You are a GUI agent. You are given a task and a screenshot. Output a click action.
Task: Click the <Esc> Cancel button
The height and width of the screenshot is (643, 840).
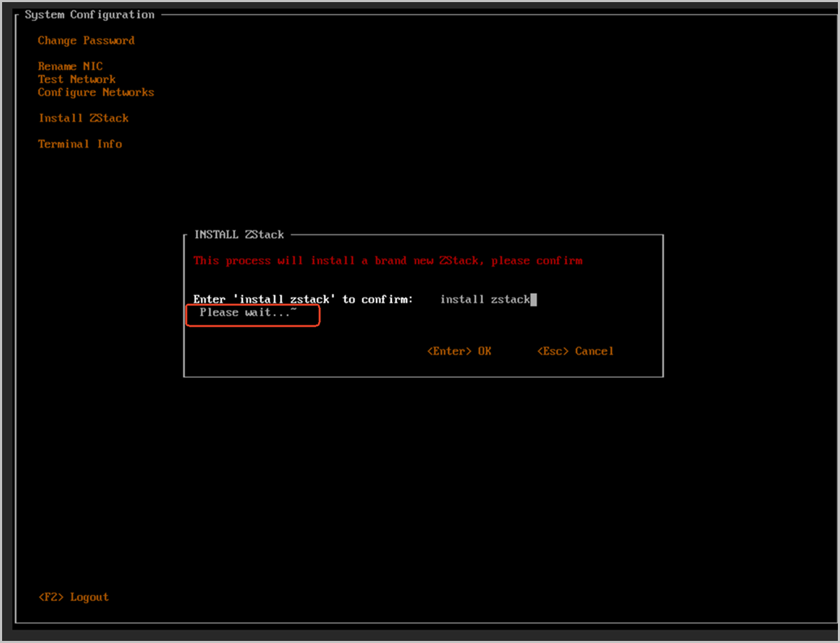(x=575, y=351)
